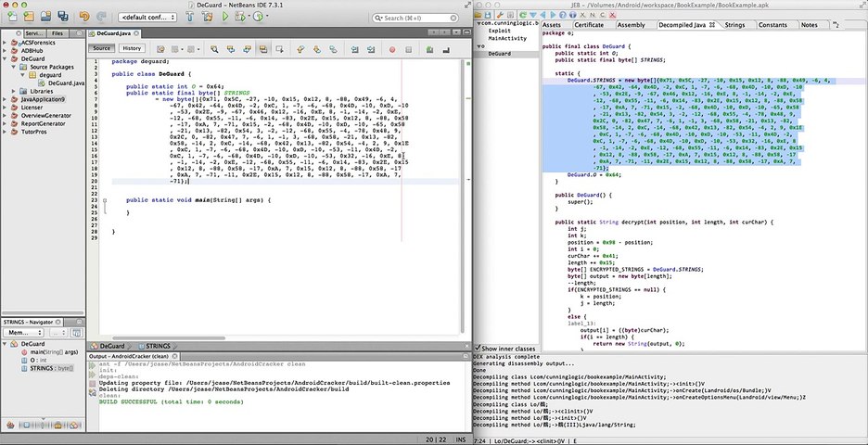Expand the JavaApplication9 project node
The image size is (868, 445).
coord(5,99)
